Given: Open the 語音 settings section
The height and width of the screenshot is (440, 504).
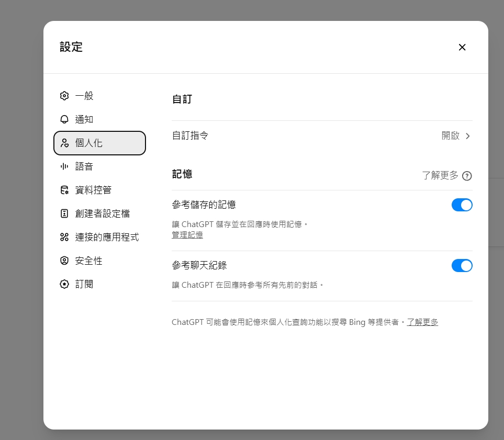Looking at the screenshot, I should pos(99,166).
